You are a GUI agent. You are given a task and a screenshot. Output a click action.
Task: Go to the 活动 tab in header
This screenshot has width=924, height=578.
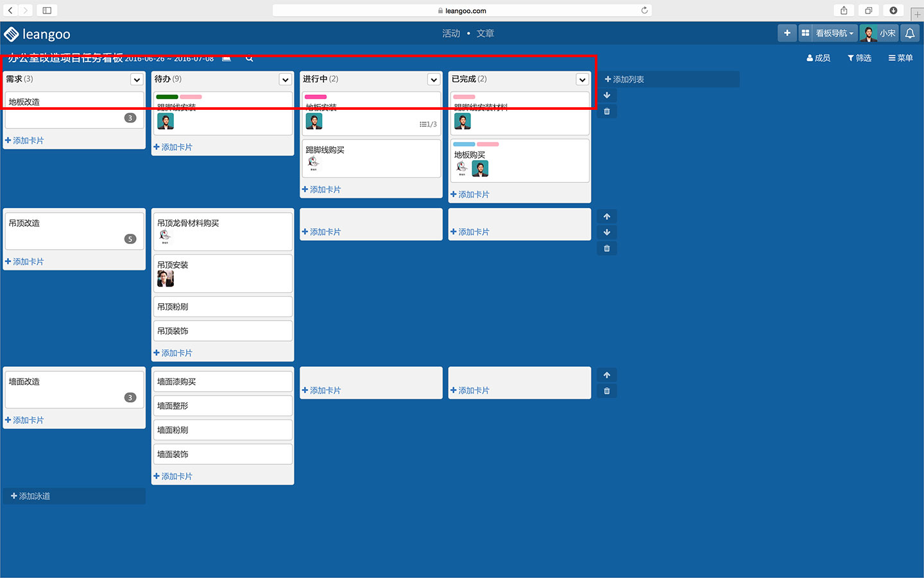[451, 33]
